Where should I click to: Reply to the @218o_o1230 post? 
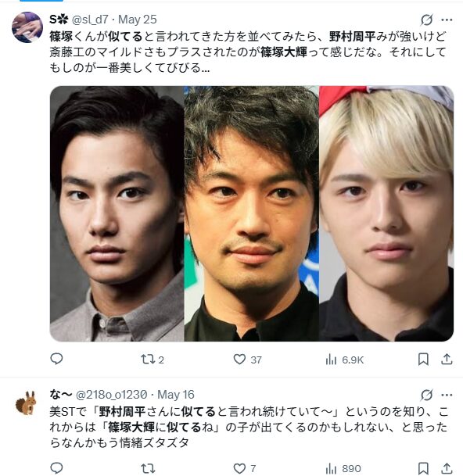tap(56, 468)
